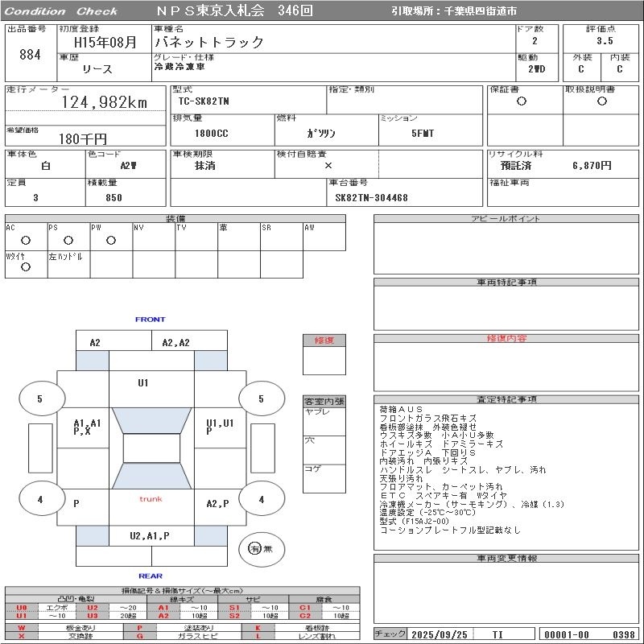
Task: Click the チェック label at bottom
Action: (390, 634)
